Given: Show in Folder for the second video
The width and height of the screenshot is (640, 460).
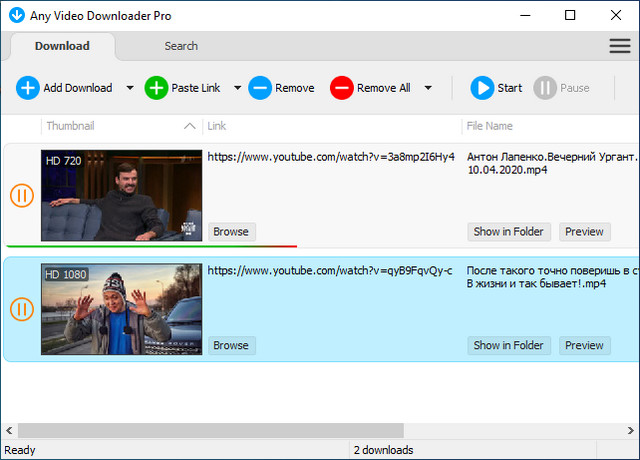Looking at the screenshot, I should 508,346.
